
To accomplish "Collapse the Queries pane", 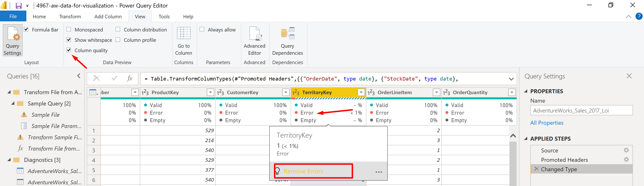I will 79,76.
